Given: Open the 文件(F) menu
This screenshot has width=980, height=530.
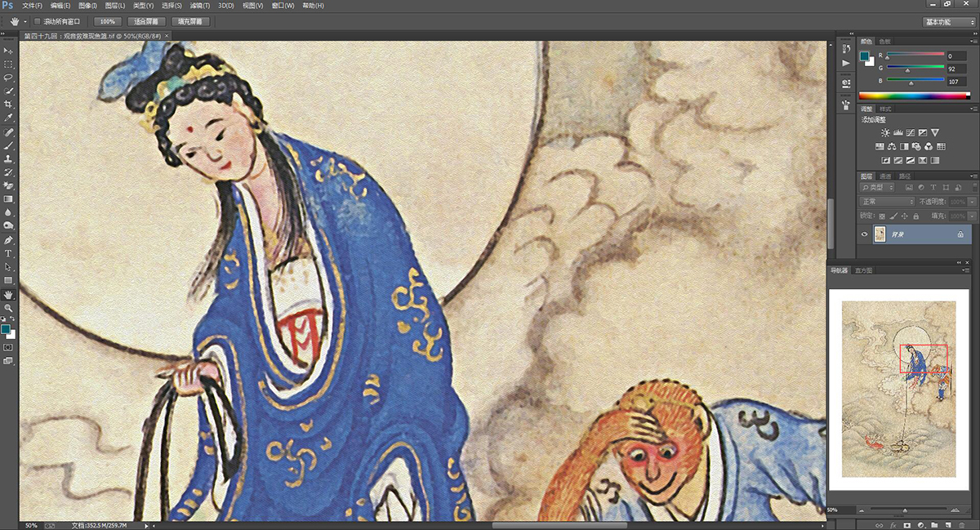Looking at the screenshot, I should [33, 6].
